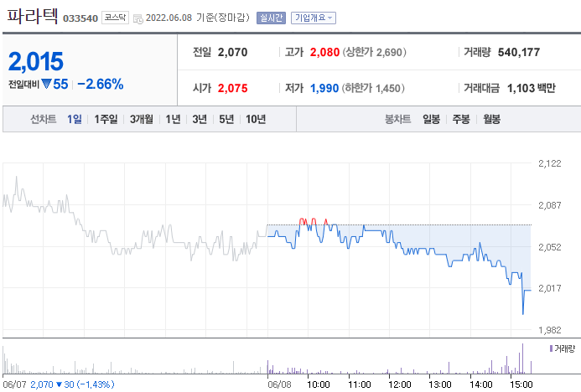Image resolution: width=581 pixels, height=392 pixels.
Task: Click the 하한가 1,450 value
Action: pyautogui.click(x=373, y=88)
